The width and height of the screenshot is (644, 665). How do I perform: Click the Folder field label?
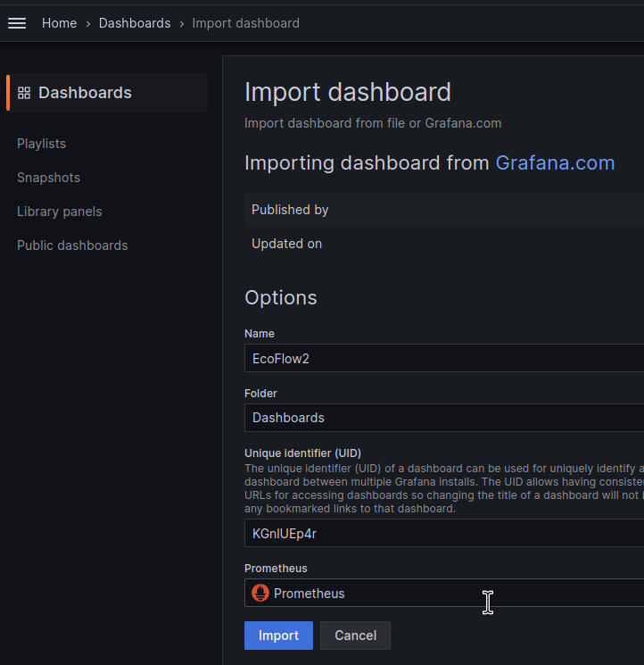[x=260, y=394]
